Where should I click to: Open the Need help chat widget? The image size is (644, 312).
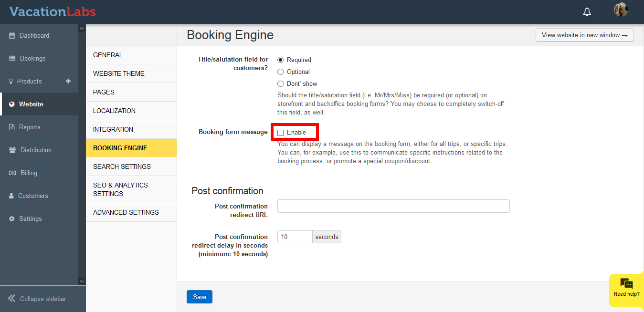point(626,288)
